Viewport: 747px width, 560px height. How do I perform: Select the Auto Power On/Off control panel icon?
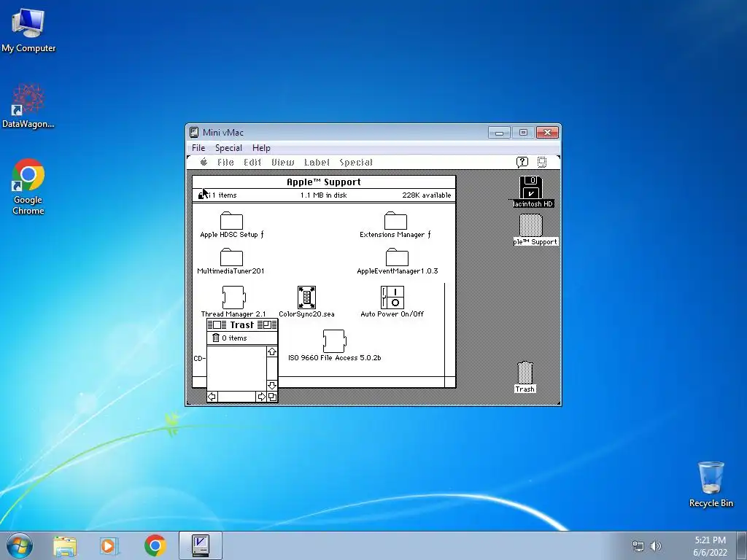[392, 297]
